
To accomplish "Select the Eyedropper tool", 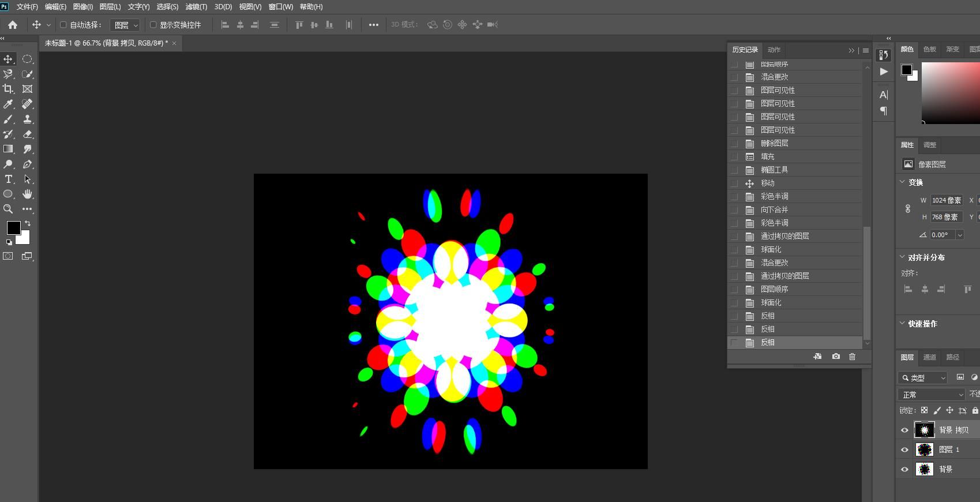I will click(x=9, y=104).
